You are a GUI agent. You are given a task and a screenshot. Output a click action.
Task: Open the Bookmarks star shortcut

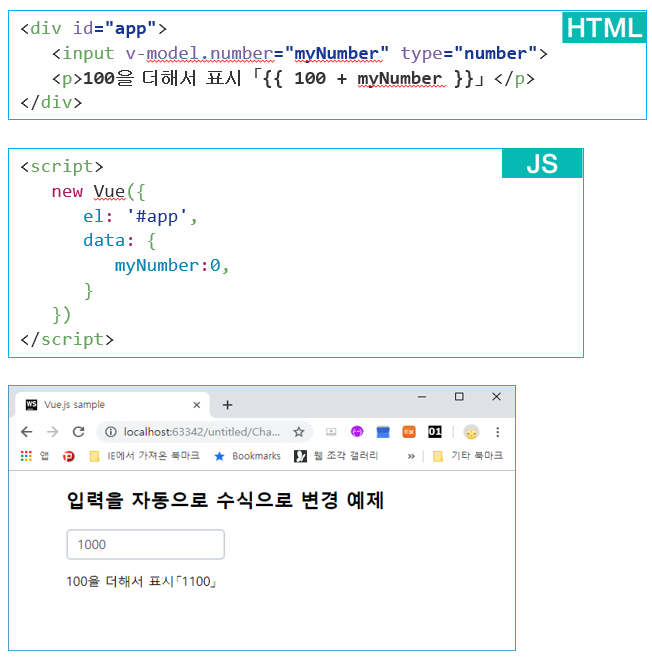[x=247, y=456]
